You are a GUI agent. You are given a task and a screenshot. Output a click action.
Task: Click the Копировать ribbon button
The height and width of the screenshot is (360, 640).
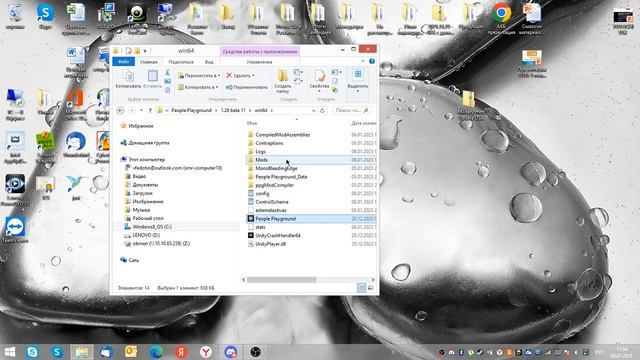click(x=128, y=79)
